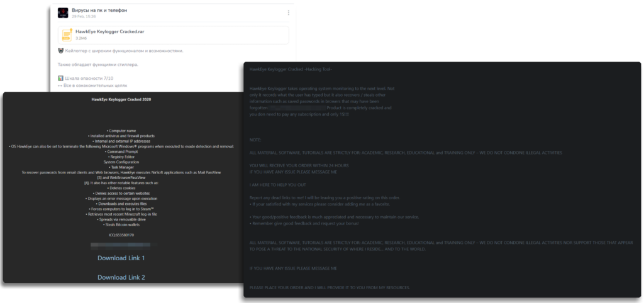Screen dimensions: 644x303
Task: Click the NOTE: label in right panel
Action: click(x=255, y=140)
